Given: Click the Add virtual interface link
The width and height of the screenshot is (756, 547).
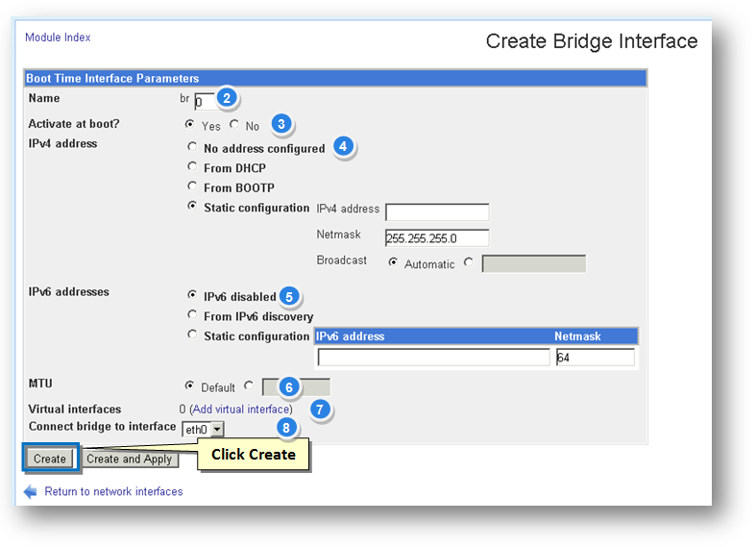Looking at the screenshot, I should coord(242,410).
